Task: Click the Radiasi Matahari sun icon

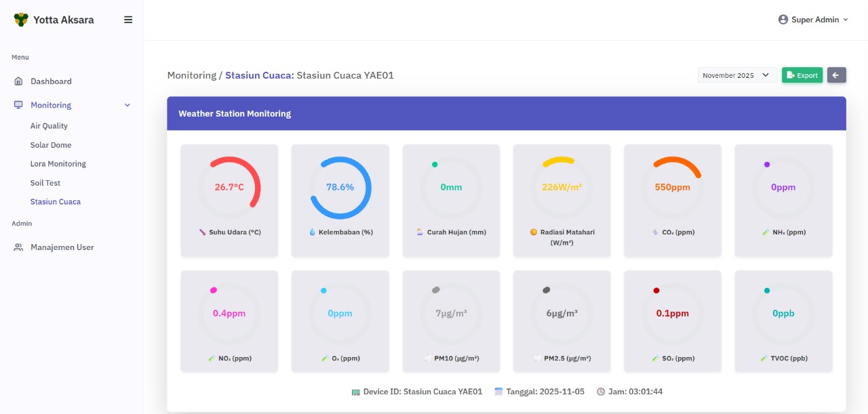Action: 534,232
